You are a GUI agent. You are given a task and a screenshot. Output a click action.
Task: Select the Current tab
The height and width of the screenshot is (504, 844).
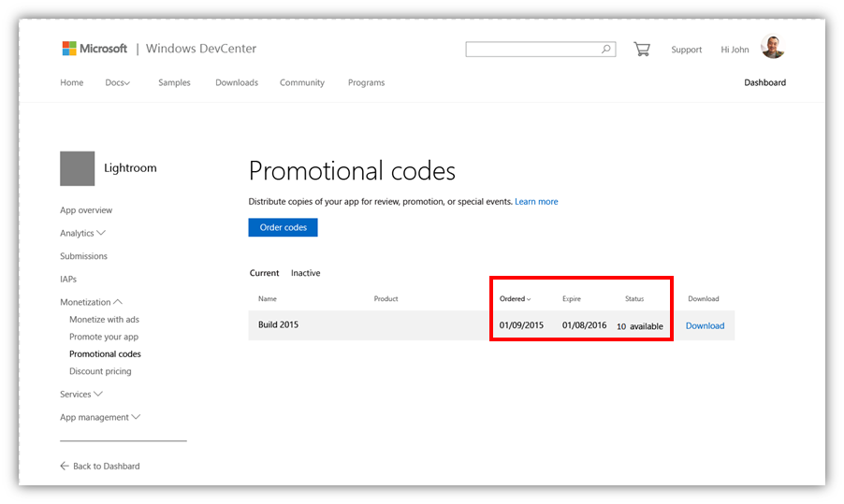[264, 273]
